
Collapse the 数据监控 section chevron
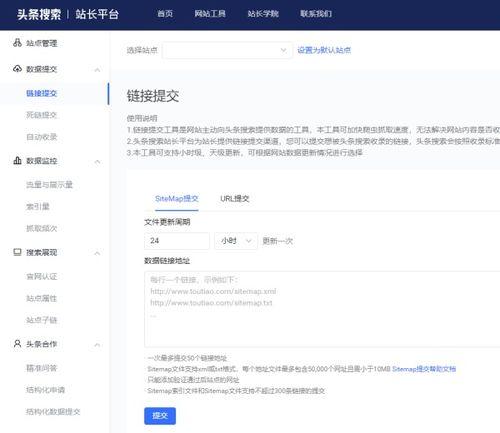(x=97, y=162)
